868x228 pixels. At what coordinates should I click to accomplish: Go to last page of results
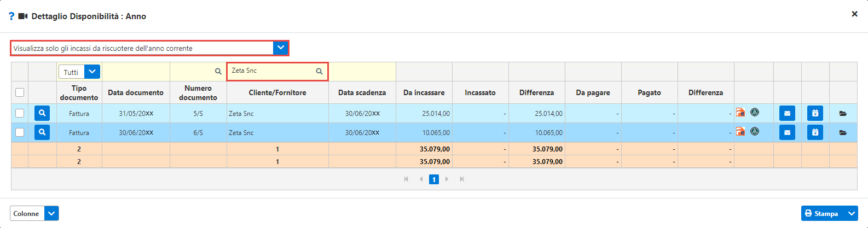(462, 179)
